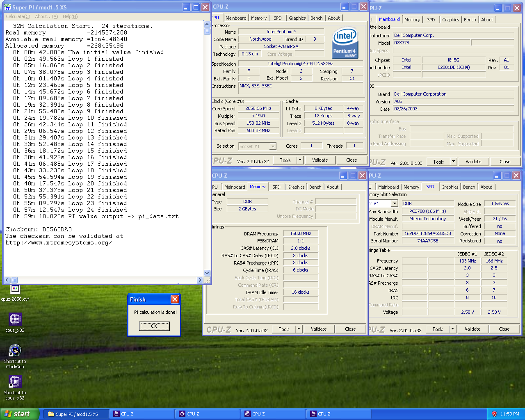
Task: Click the security shield icon in system tray
Action: (x=494, y=414)
